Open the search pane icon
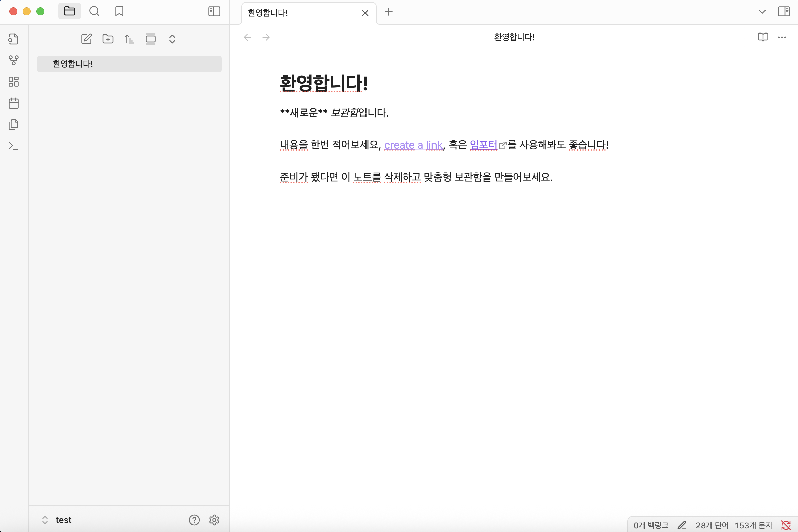The image size is (798, 532). point(94,11)
